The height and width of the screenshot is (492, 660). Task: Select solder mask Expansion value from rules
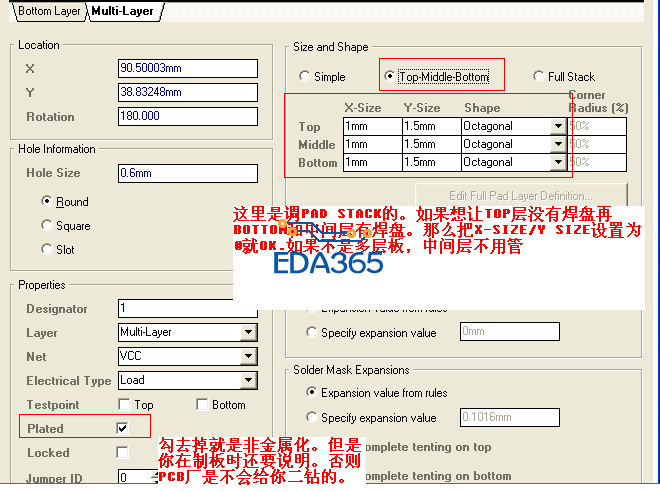click(311, 393)
